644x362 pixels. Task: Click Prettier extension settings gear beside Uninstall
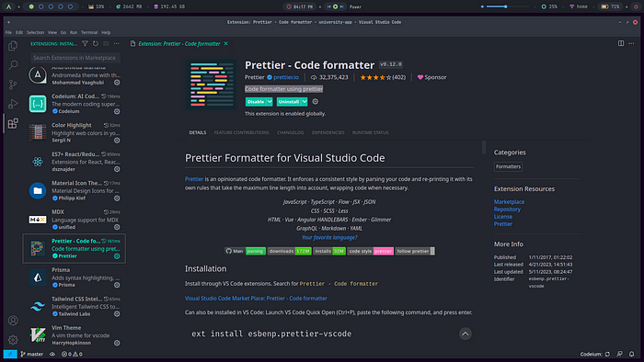315,102
